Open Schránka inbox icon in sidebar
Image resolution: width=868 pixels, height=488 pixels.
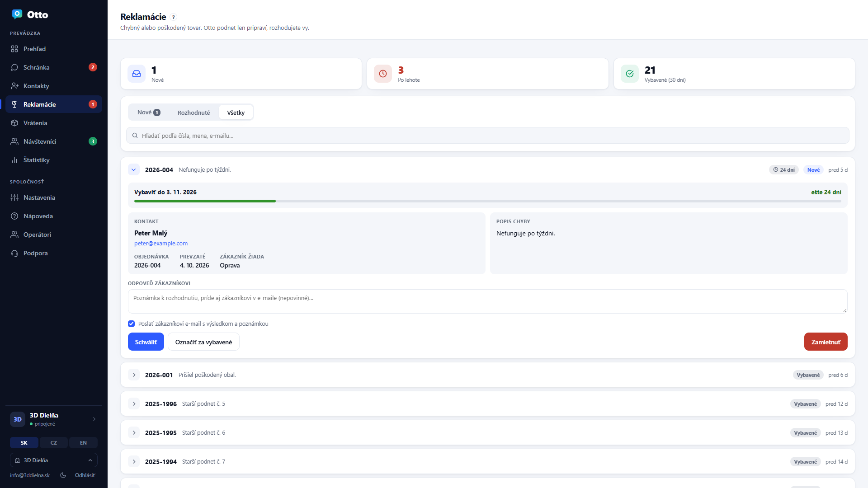coord(14,67)
